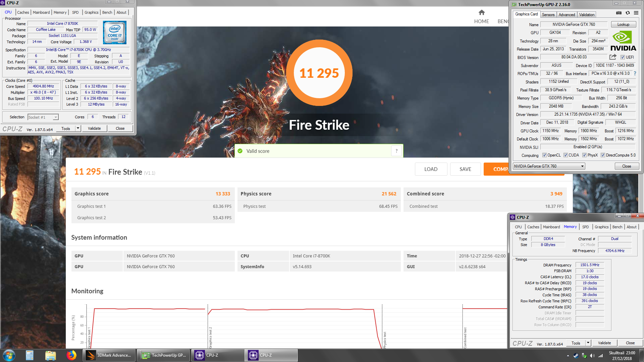Show hidden tray icons arrow
Image resolution: width=644 pixels, height=362 pixels.
click(x=568, y=356)
